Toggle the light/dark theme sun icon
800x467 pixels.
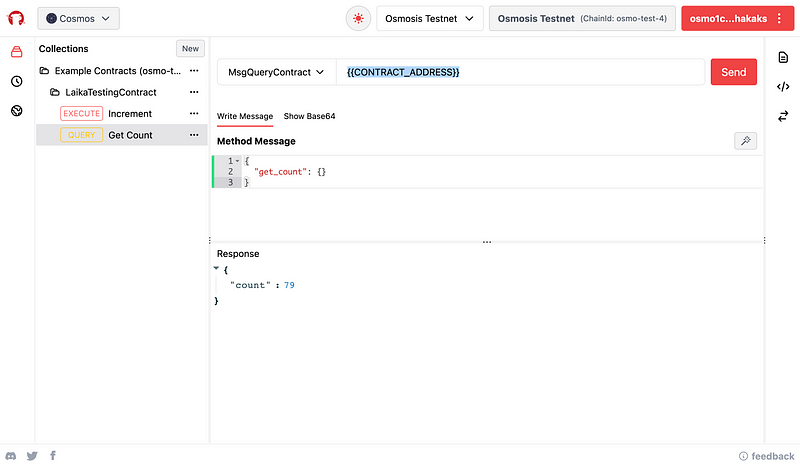[358, 18]
